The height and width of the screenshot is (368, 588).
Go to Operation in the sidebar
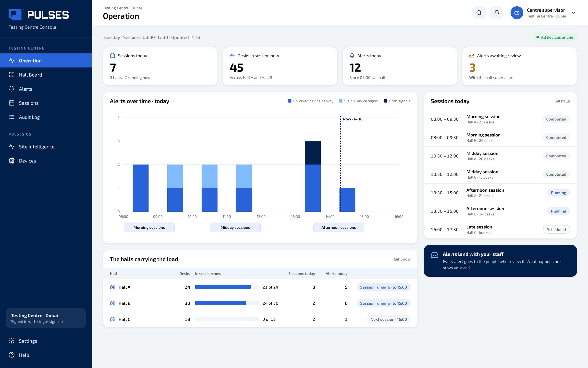pos(46,61)
